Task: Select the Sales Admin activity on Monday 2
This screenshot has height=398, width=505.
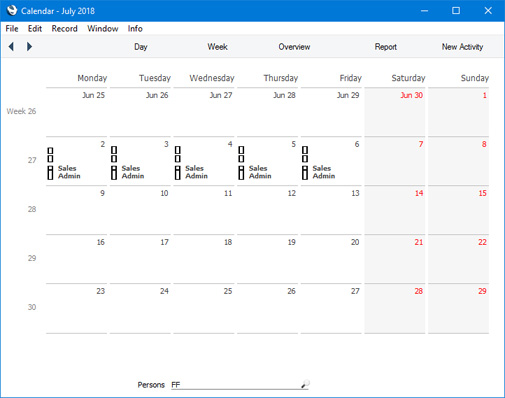Action: click(x=69, y=172)
